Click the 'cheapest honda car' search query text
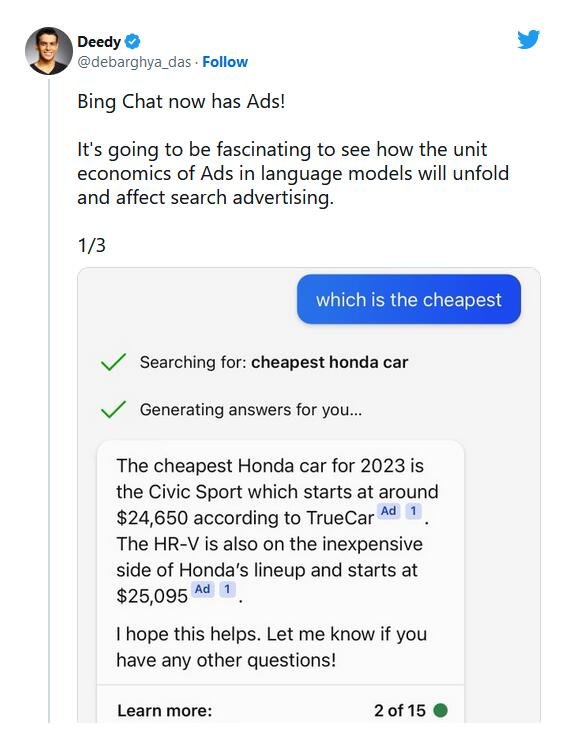Image resolution: width=568 pixels, height=740 pixels. [329, 362]
